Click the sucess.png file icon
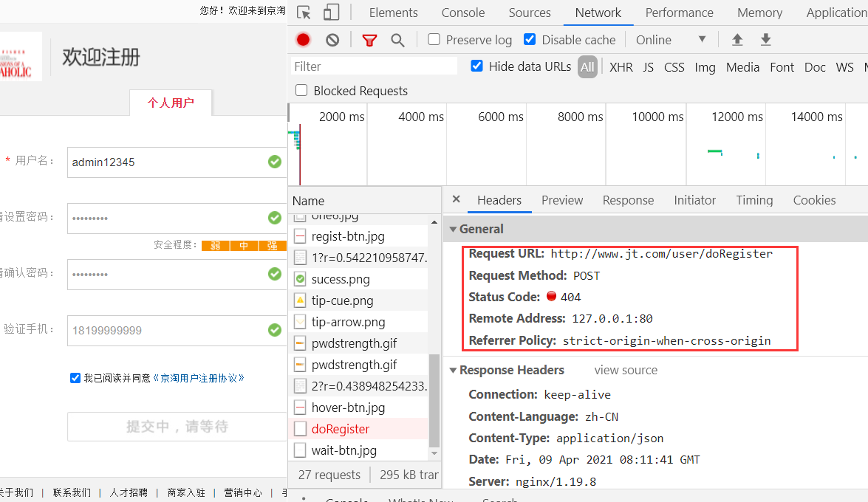The image size is (868, 502). pyautogui.click(x=300, y=279)
